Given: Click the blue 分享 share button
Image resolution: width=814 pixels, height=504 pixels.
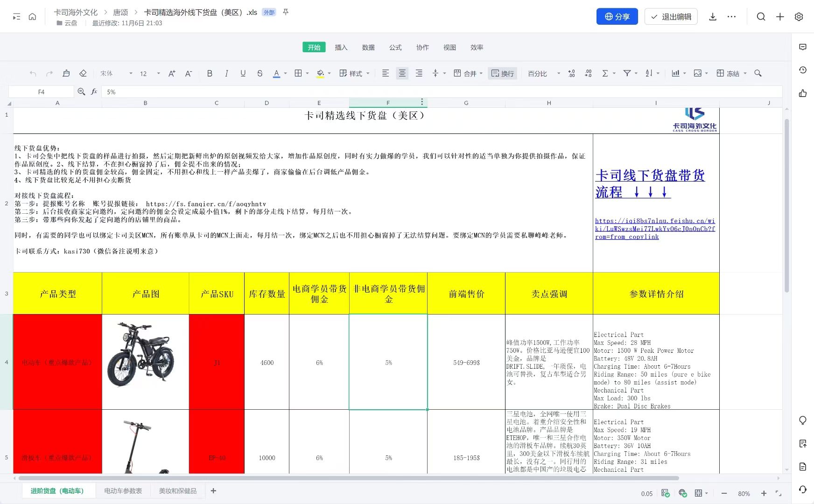Looking at the screenshot, I should click(617, 17).
